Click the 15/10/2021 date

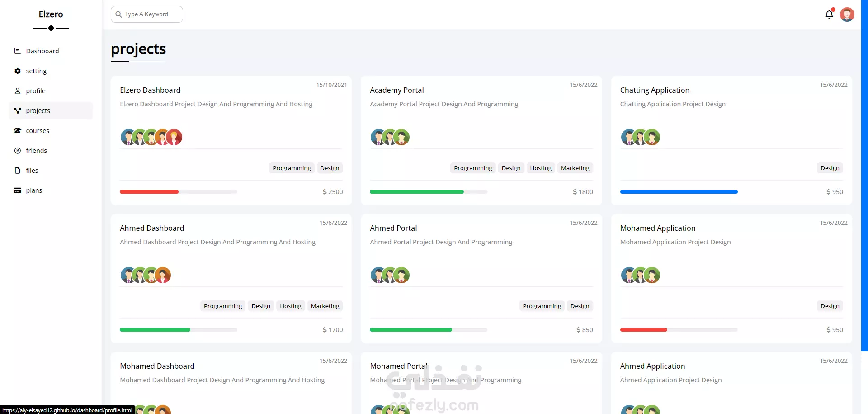click(331, 85)
